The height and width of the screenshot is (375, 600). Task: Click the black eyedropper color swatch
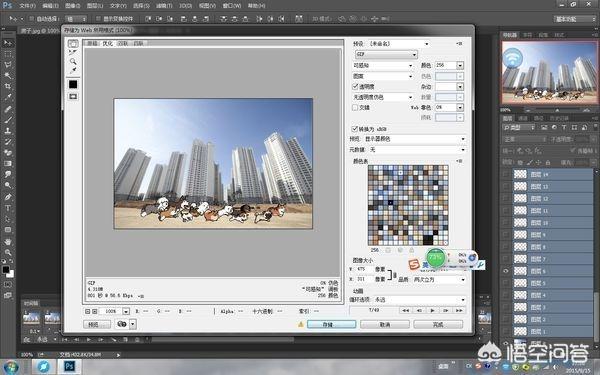[x=73, y=84]
